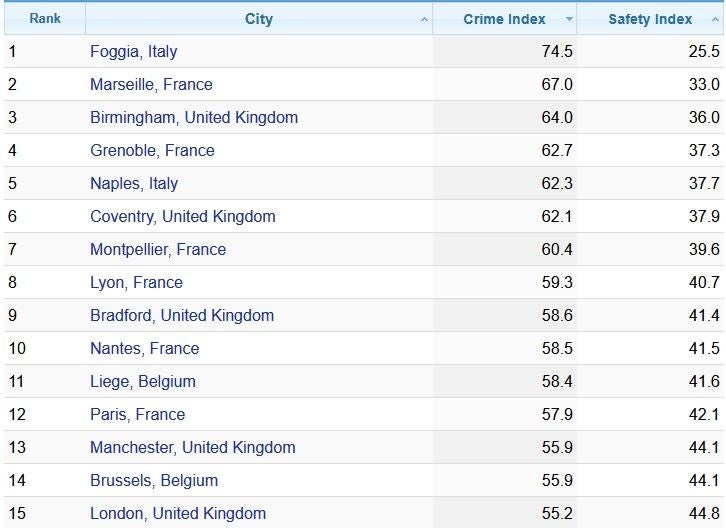Select the safety index value 42.1
The width and height of the screenshot is (726, 528).
click(x=704, y=415)
